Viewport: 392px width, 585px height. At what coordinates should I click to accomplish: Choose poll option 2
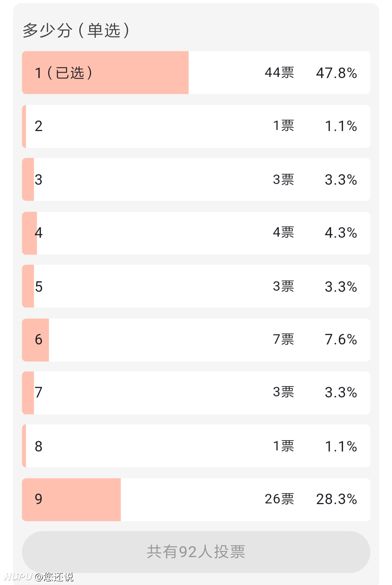[196, 126]
